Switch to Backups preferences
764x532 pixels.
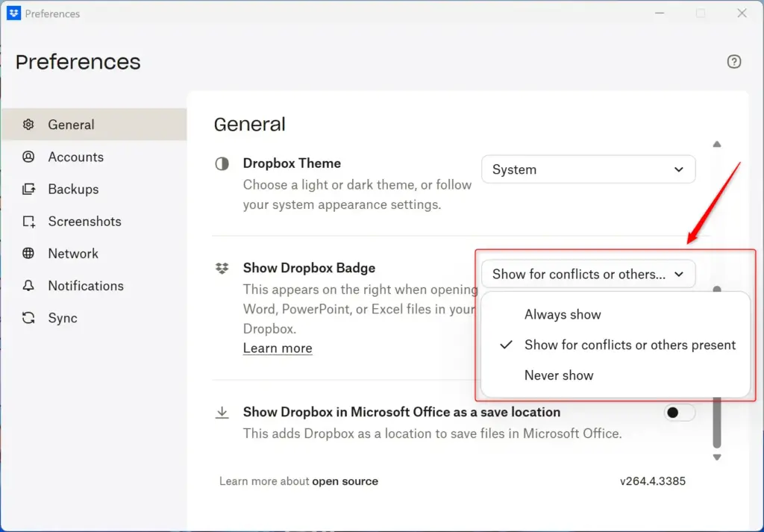pyautogui.click(x=95, y=189)
